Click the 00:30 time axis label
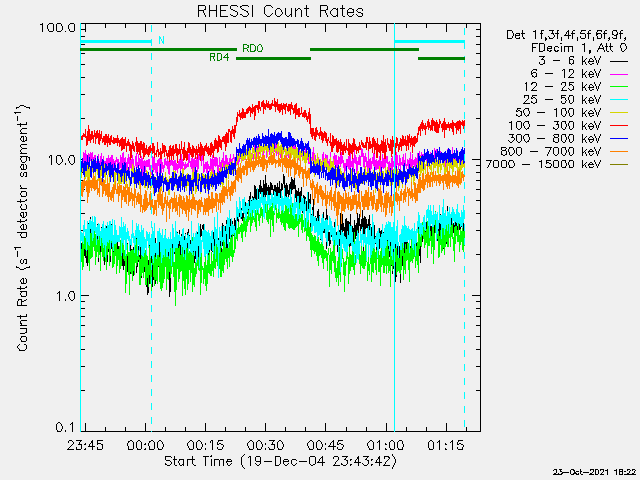 pos(266,445)
